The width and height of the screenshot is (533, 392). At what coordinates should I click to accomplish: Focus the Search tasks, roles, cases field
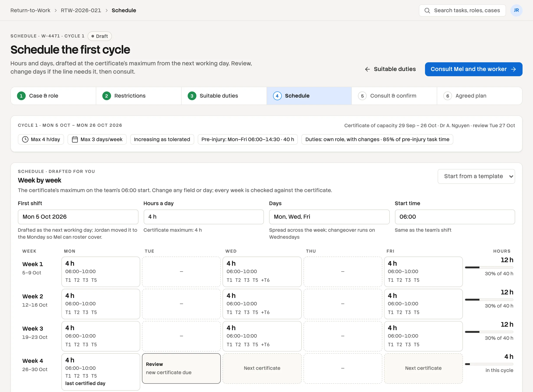462,10
